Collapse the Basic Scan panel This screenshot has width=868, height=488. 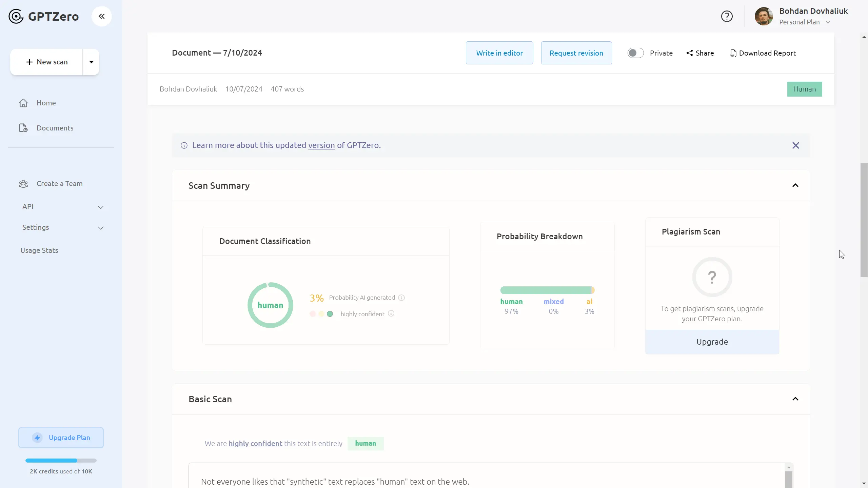pos(795,399)
